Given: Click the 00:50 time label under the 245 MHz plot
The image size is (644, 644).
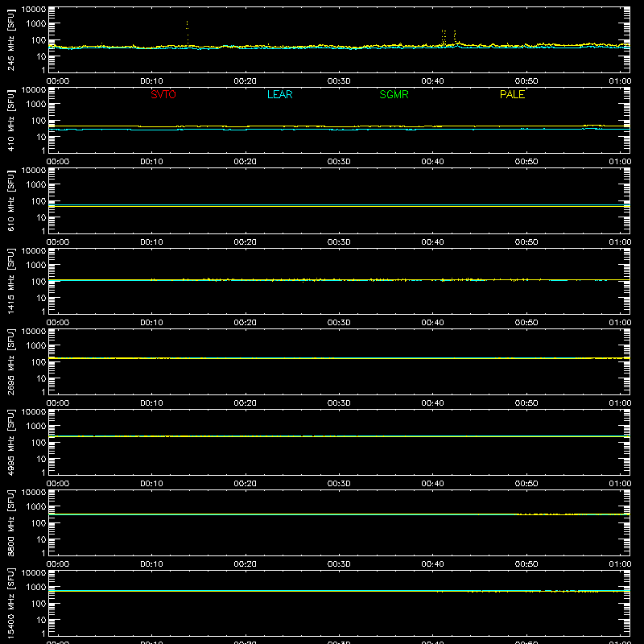Looking at the screenshot, I should click(x=526, y=81).
